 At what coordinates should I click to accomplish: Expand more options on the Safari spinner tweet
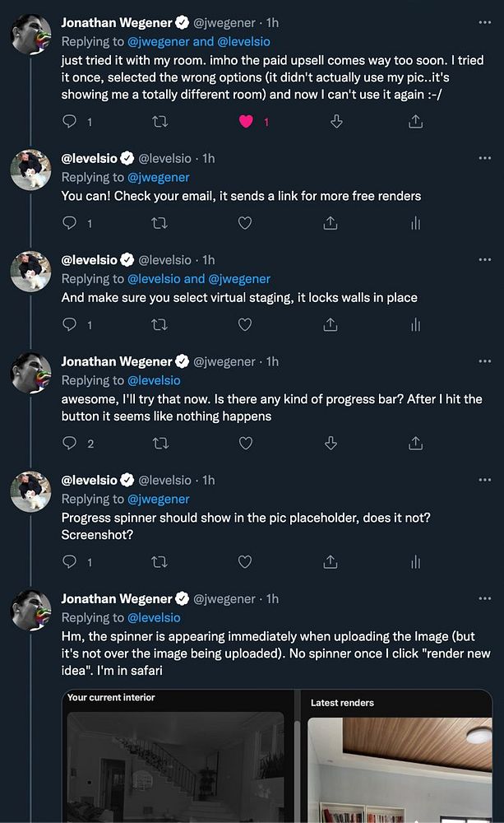[x=483, y=598]
